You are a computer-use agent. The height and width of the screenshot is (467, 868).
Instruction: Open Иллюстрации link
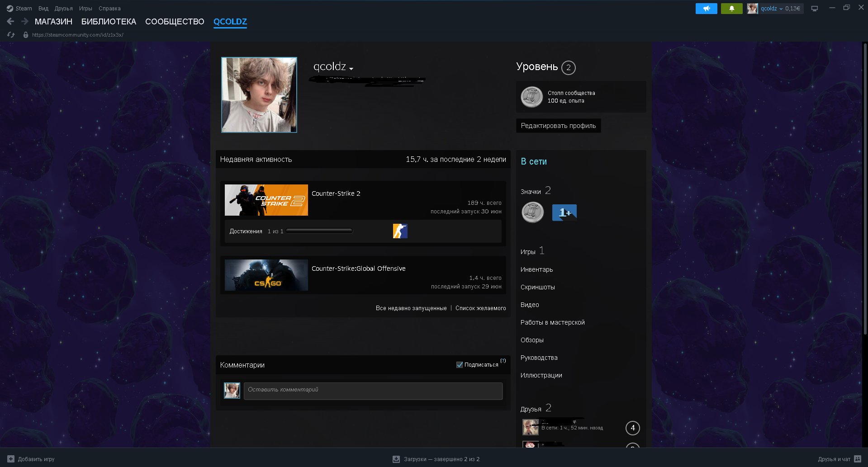point(541,375)
